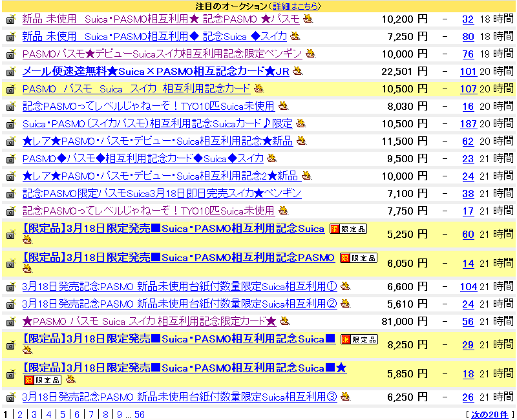Open the ★PASMO パスモ 81,000 円 listing title
The height and width of the screenshot is (420, 517).
[x=149, y=321]
